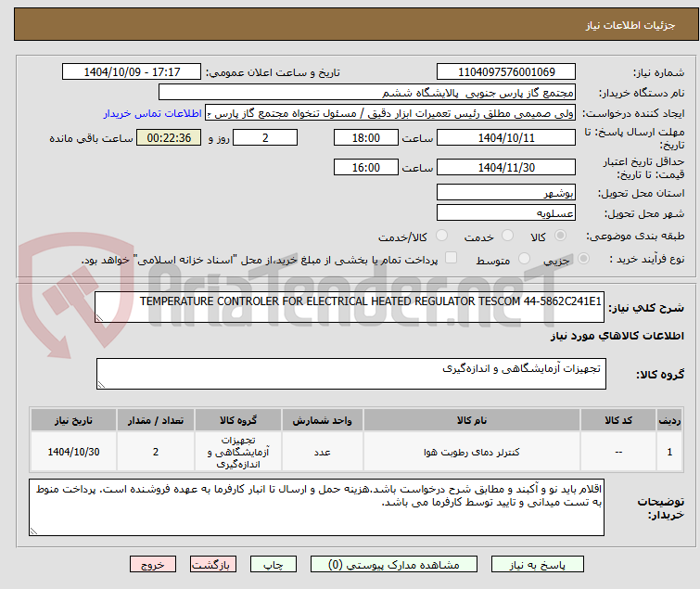Click the واحد شمارش column header
Image resolution: width=700 pixels, height=589 pixels.
point(323,420)
